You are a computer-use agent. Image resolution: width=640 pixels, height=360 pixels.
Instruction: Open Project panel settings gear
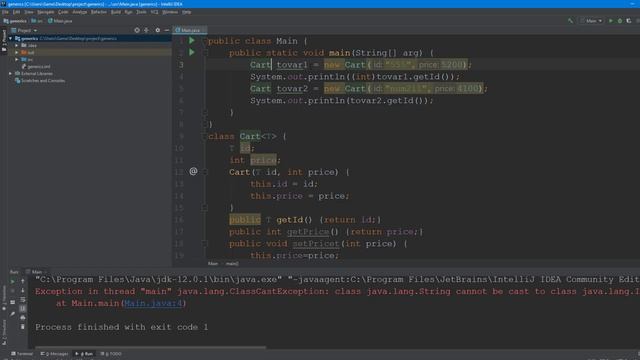click(x=158, y=30)
